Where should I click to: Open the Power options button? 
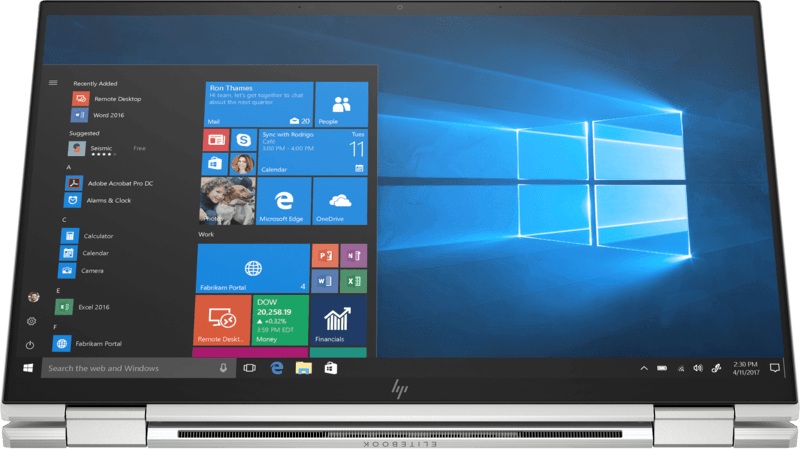pyautogui.click(x=31, y=344)
